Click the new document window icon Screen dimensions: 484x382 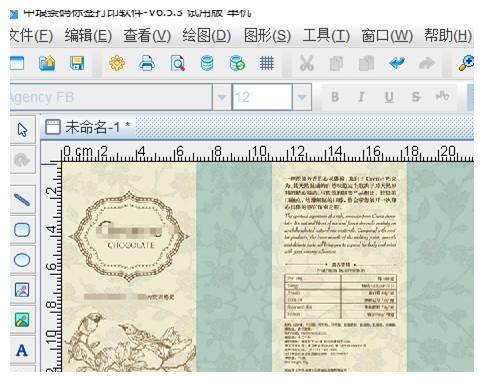[x=17, y=63]
